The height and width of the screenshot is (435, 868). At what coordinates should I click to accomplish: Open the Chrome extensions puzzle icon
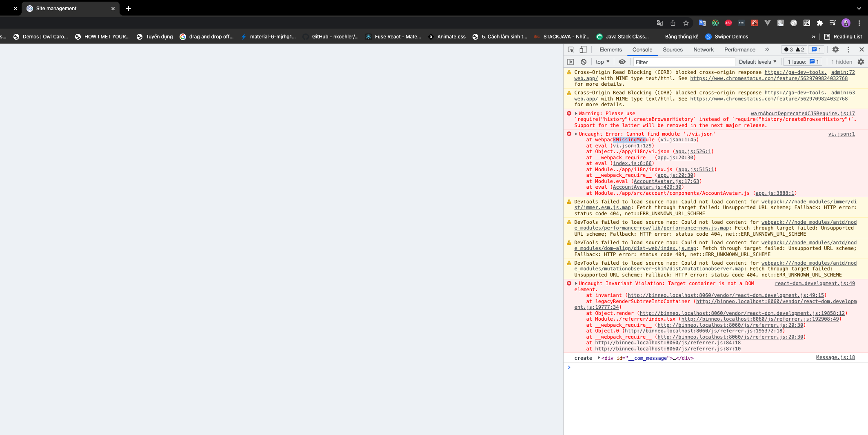pos(819,23)
